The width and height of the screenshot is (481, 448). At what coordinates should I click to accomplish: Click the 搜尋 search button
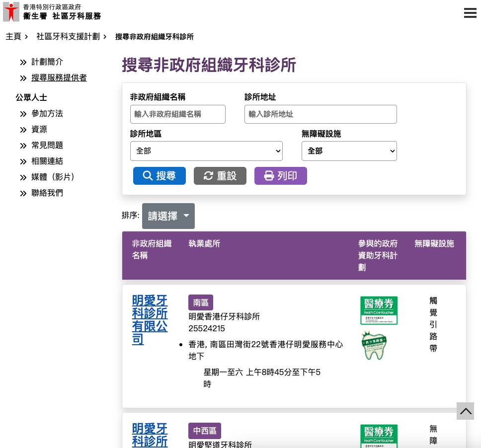pos(159,176)
